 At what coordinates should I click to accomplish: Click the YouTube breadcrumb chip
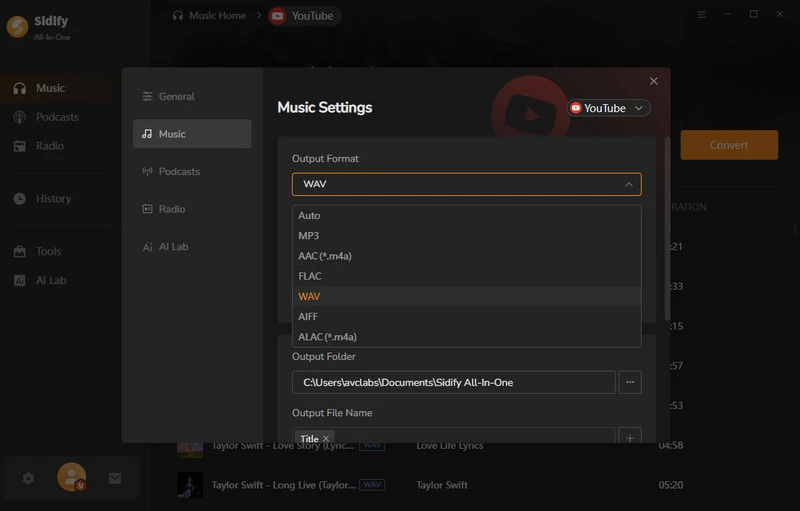point(305,16)
